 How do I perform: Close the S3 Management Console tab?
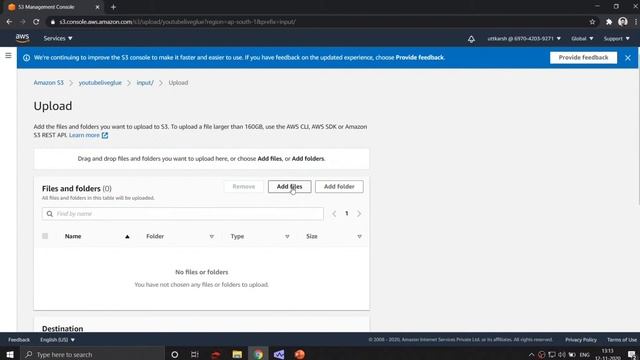97,7
